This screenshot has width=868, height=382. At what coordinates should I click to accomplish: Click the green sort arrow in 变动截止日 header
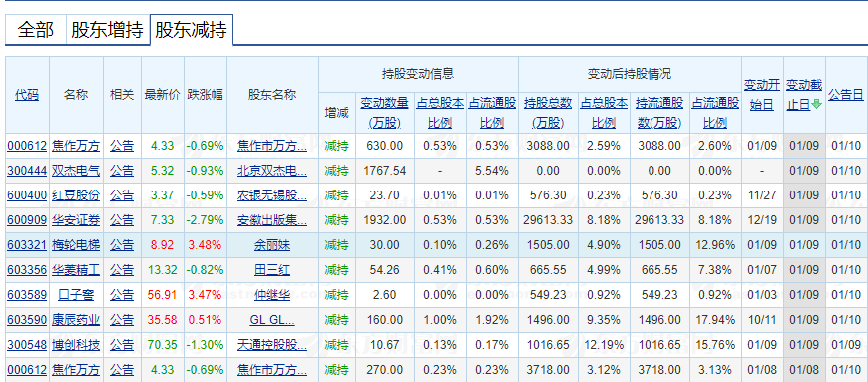816,104
